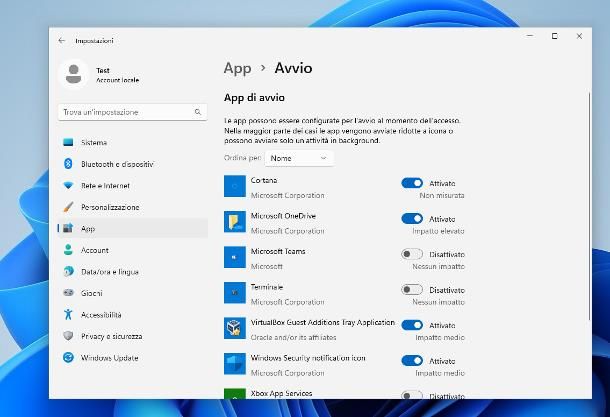Click the back arrow in Impostazioni

point(61,40)
